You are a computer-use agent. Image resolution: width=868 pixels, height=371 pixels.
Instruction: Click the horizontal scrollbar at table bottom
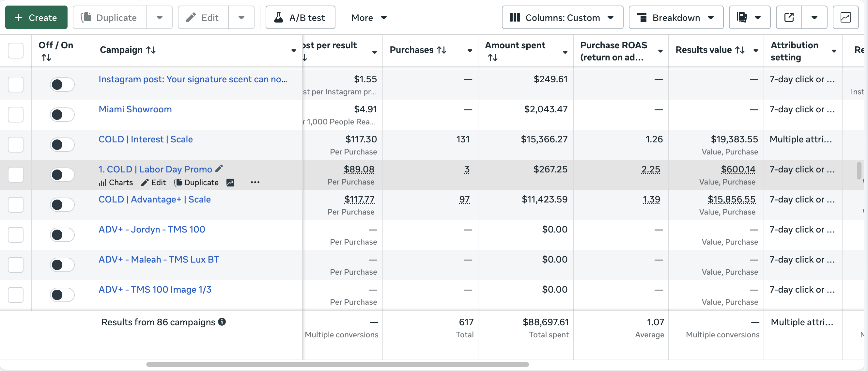(x=337, y=364)
